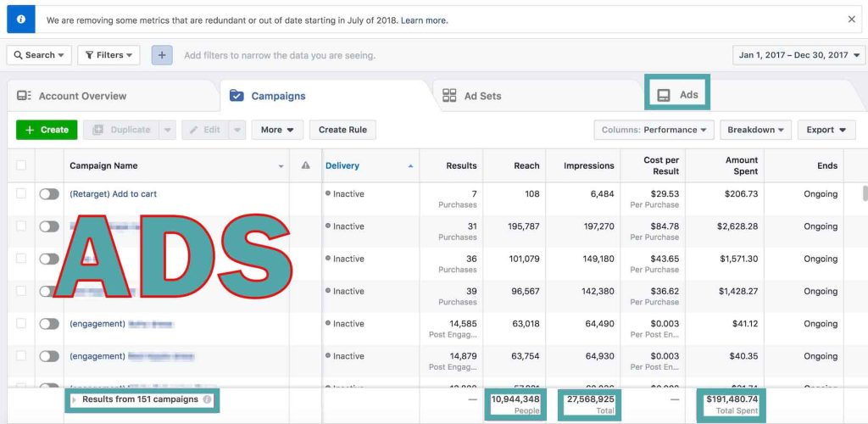
Task: Toggle the (Retarget) Add to cart campaign switch
Action: point(49,193)
